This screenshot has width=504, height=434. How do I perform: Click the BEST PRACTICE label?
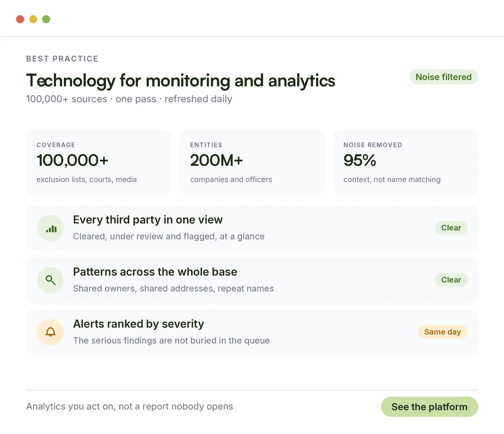tap(63, 59)
